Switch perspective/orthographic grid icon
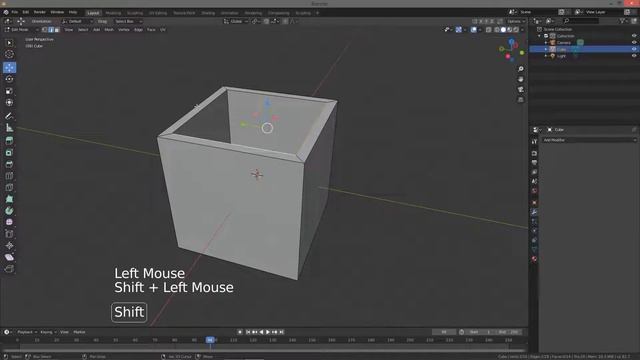This screenshot has height=360, width=640. (x=520, y=100)
